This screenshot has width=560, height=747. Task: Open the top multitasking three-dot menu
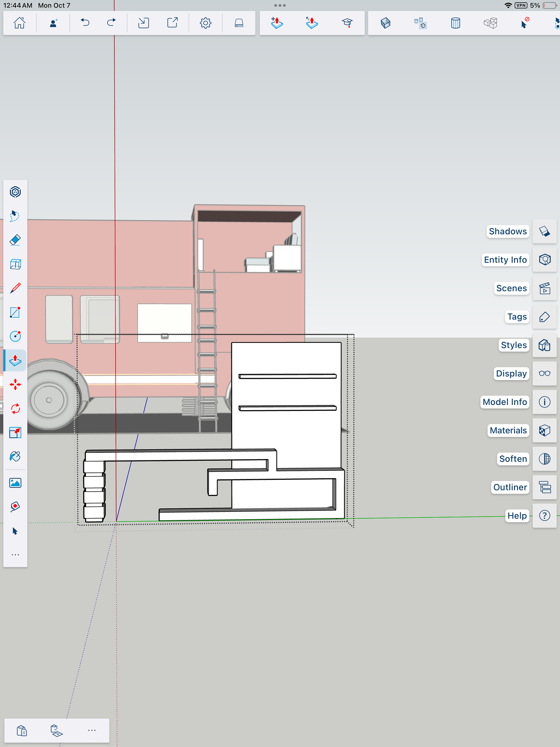pos(280,6)
